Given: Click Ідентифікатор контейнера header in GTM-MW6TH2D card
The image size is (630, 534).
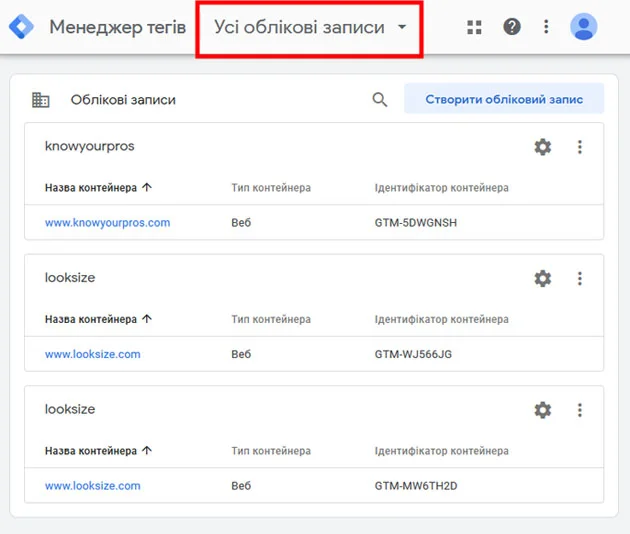Looking at the screenshot, I should tap(442, 451).
